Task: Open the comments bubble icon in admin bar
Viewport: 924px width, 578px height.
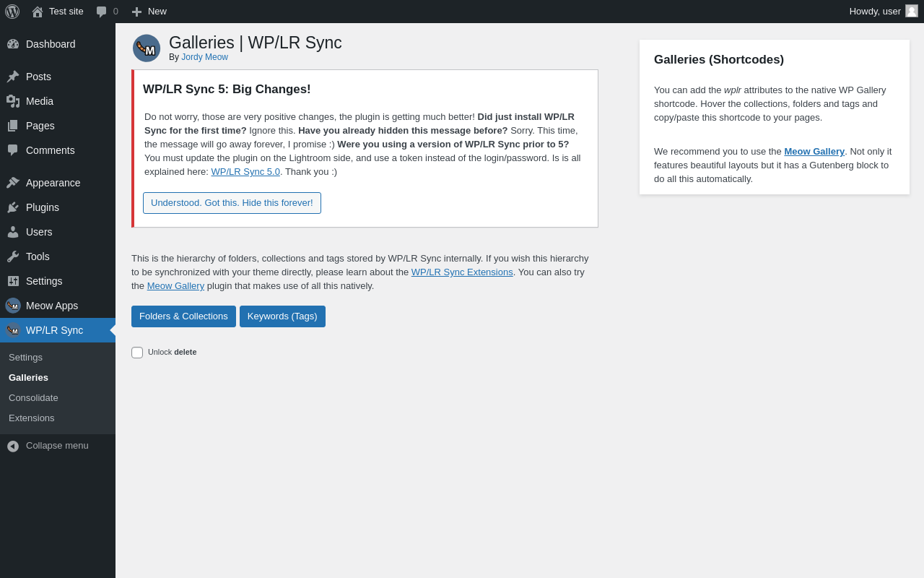Action: coord(101,12)
